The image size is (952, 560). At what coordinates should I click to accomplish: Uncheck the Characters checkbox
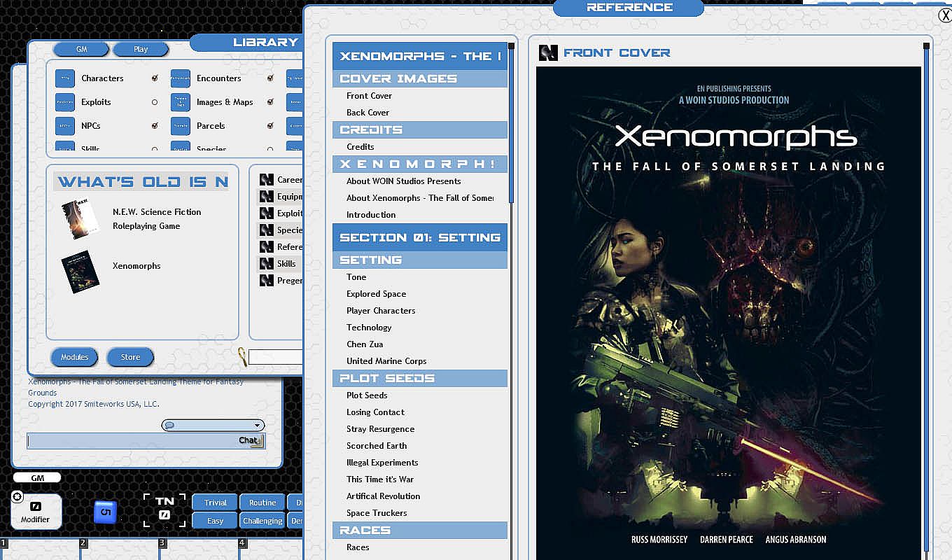click(x=155, y=78)
